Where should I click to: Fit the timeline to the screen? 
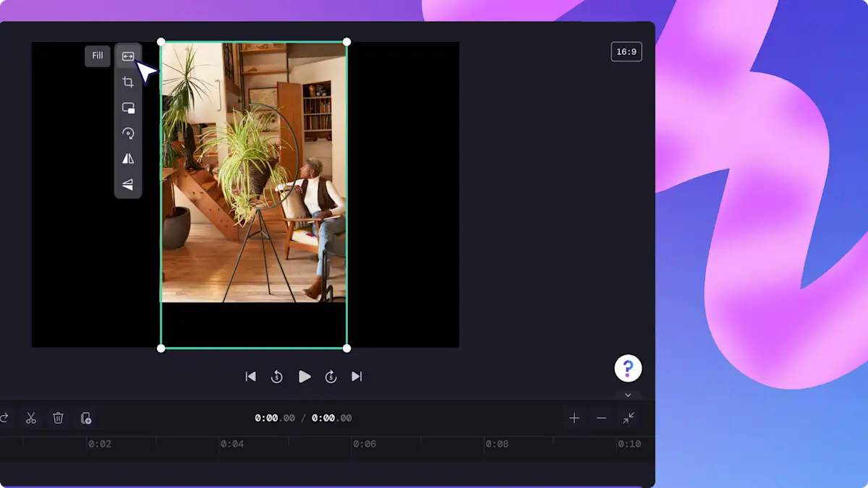pos(628,418)
